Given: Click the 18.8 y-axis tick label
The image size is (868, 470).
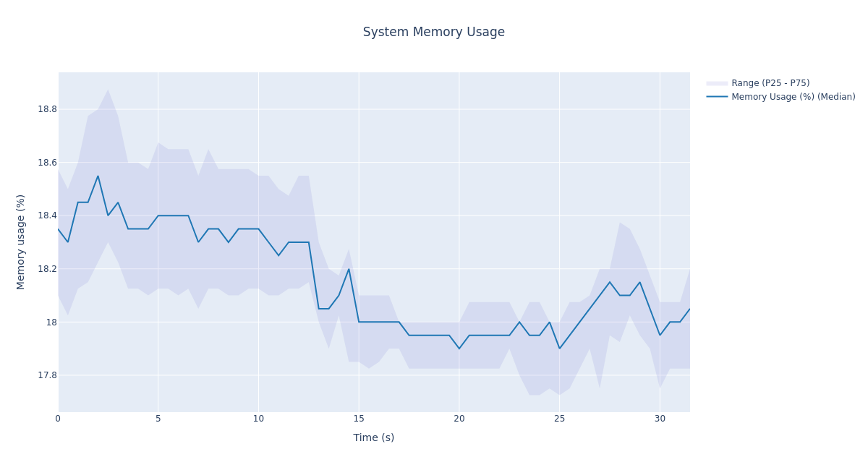Looking at the screenshot, I should [x=47, y=109].
